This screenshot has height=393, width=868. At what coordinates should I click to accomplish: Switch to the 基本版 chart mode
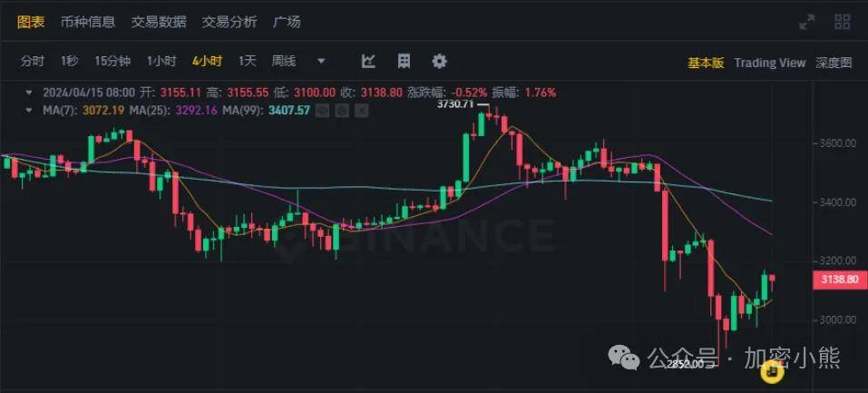[x=706, y=63]
